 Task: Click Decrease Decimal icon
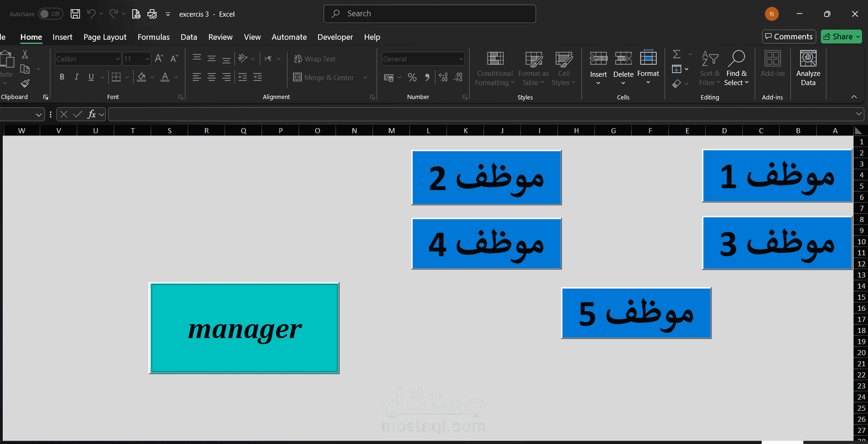pyautogui.click(x=458, y=77)
